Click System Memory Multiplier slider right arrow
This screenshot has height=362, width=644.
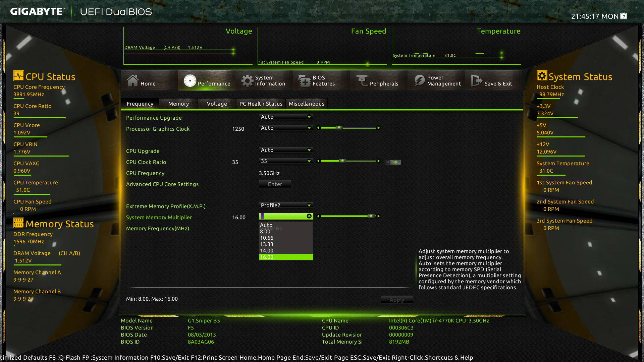coord(379,216)
